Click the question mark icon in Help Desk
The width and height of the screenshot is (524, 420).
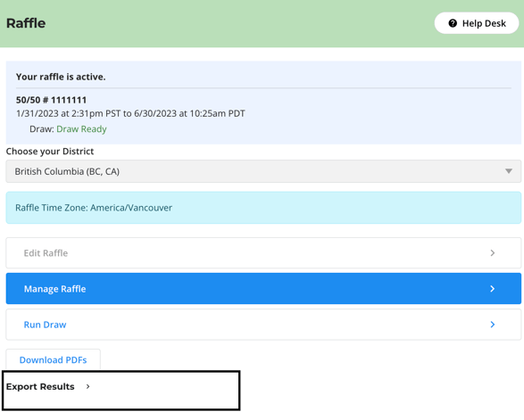(x=453, y=23)
